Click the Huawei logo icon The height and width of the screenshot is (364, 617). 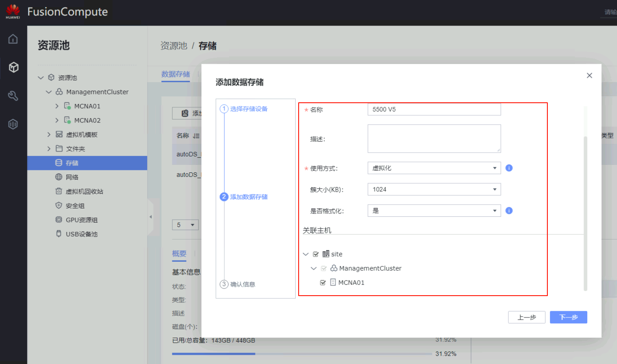click(x=13, y=11)
